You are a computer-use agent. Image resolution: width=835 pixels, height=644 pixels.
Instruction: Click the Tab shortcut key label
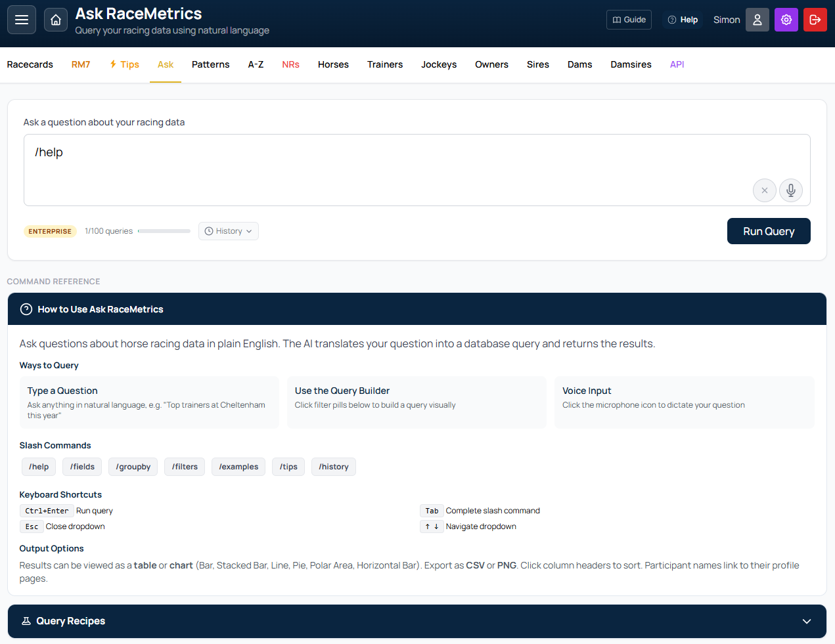tap(432, 511)
